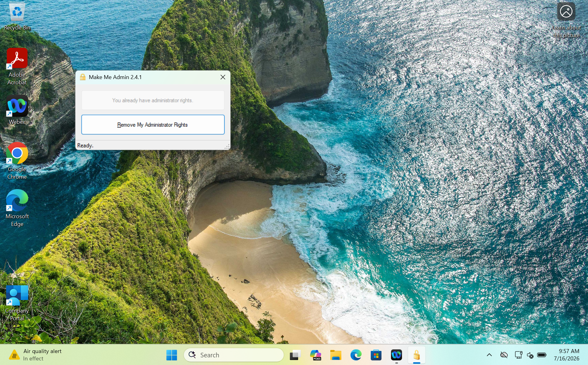Image resolution: width=588 pixels, height=365 pixels.
Task: Click Remove My Administrator Rights button
Action: click(x=153, y=124)
